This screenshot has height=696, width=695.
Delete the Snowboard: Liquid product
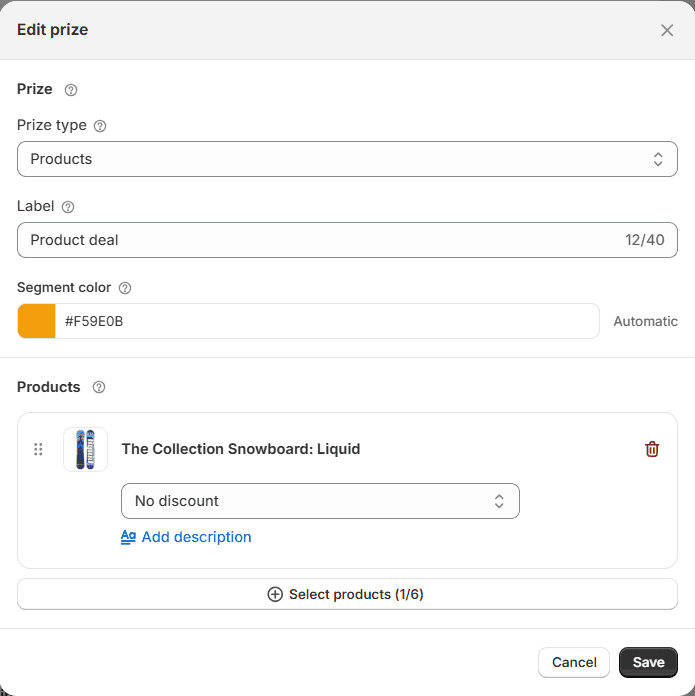coord(652,449)
